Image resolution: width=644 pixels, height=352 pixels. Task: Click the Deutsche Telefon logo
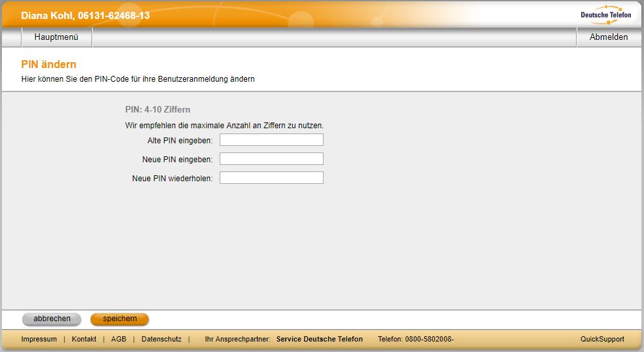pos(606,15)
